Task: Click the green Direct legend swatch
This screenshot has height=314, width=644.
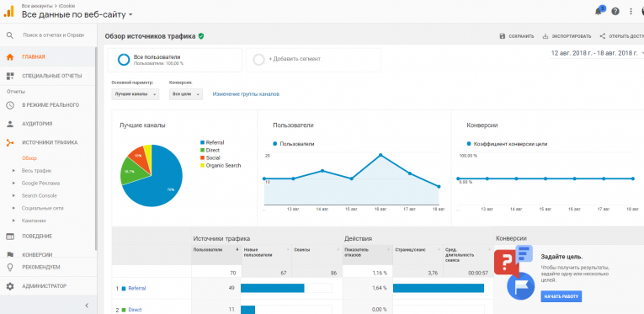Action: [x=202, y=150]
